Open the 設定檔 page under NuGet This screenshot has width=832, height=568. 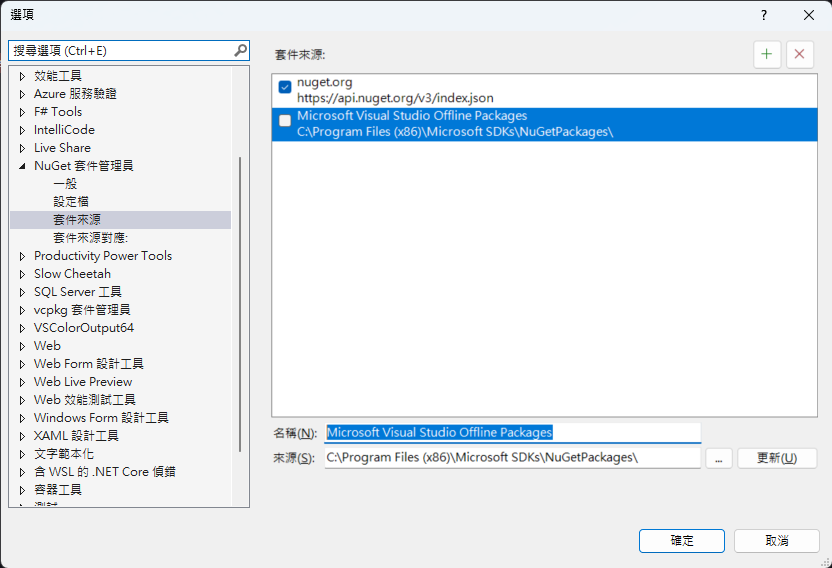pyautogui.click(x=71, y=202)
